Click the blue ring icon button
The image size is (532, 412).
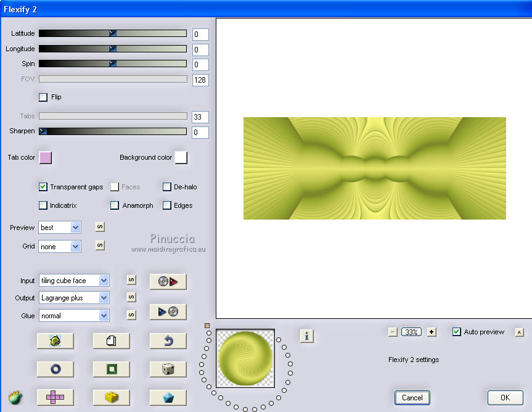click(x=55, y=369)
